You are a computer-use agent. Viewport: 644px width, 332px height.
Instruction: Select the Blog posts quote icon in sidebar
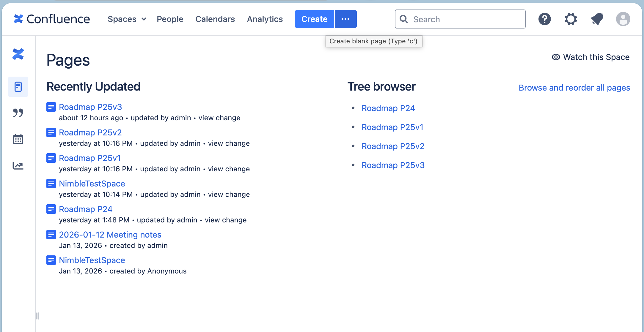[x=18, y=113]
